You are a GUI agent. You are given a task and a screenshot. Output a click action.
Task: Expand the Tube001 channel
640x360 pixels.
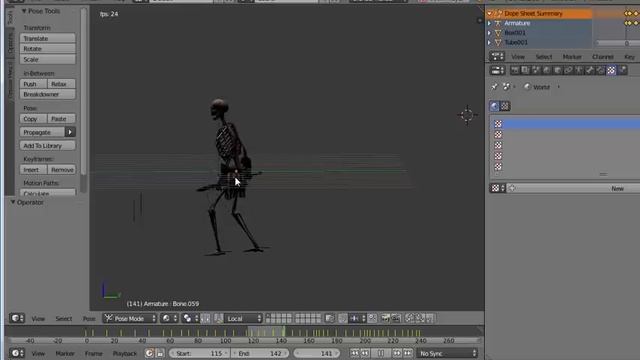(489, 42)
